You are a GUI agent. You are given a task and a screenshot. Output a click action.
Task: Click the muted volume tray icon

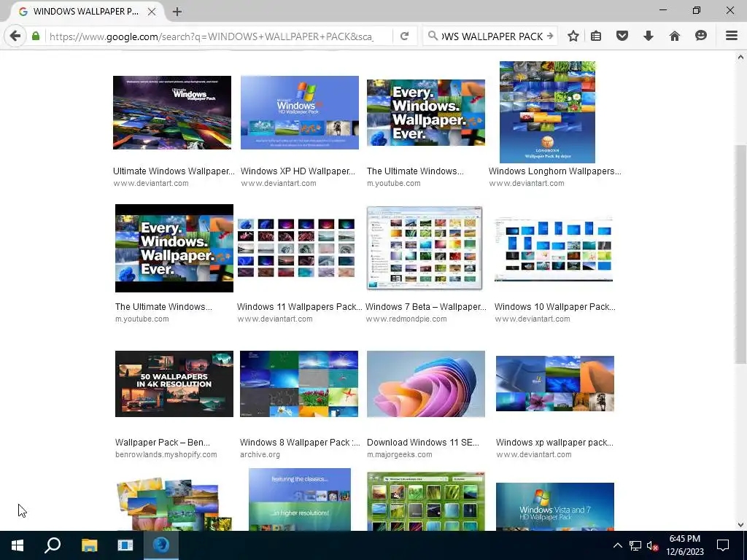tap(652, 545)
